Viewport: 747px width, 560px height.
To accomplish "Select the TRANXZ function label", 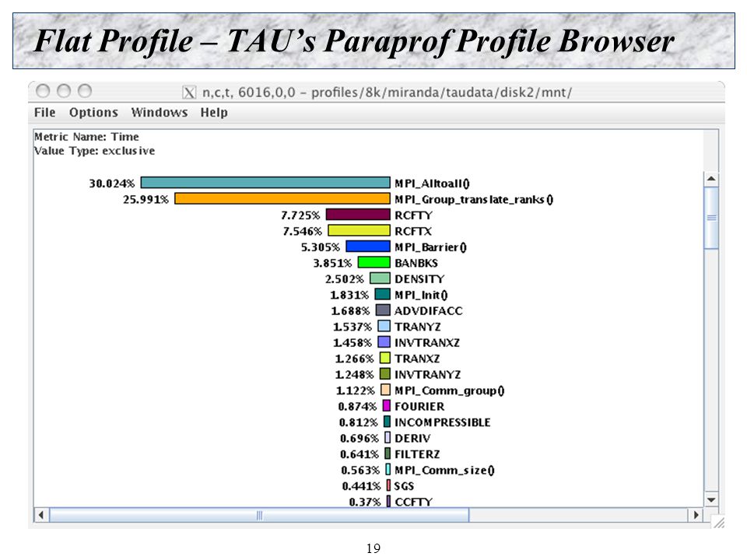I will click(417, 359).
